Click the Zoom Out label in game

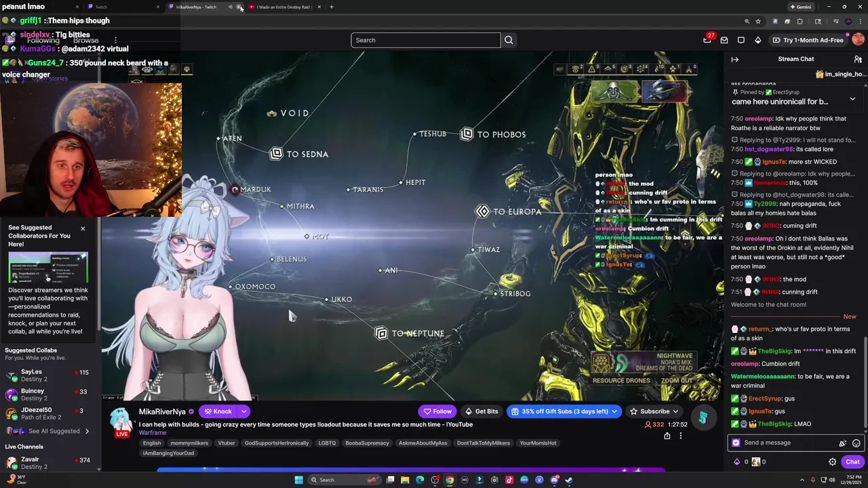tap(677, 380)
